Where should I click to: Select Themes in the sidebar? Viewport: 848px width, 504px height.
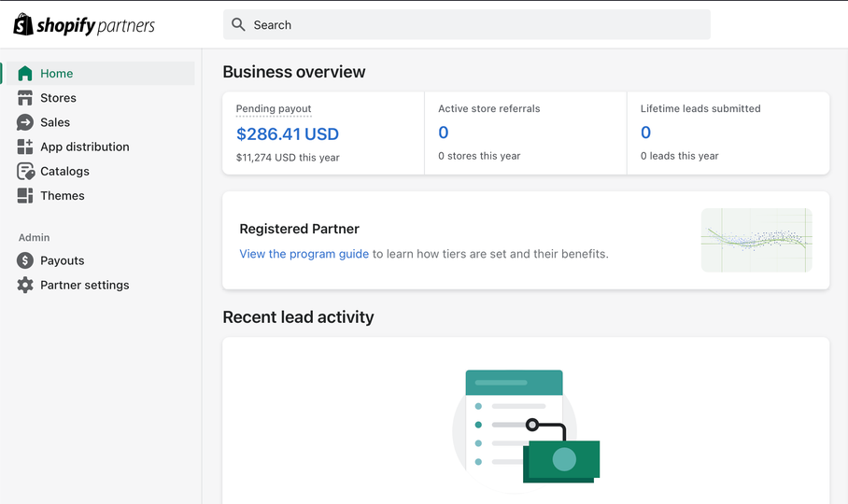coord(63,196)
